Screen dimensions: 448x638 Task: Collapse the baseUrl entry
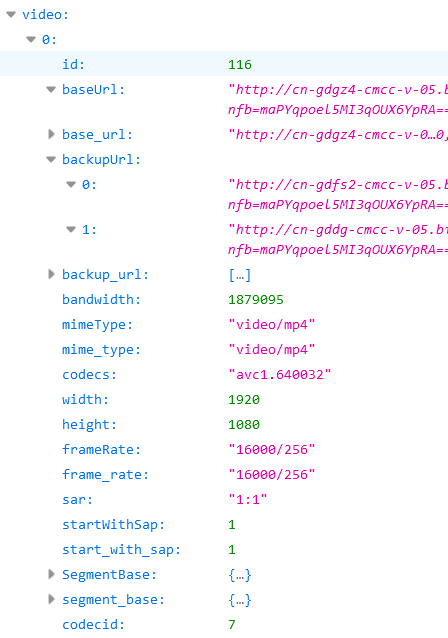51,90
